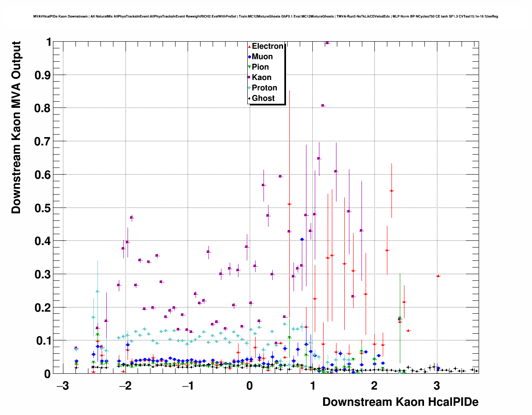532x415 pixels.
Task: Click the x-axis tick label '1'
Action: coord(312,385)
